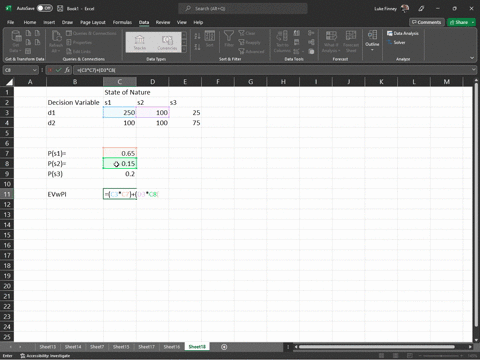Image resolution: width=480 pixels, height=360 pixels.
Task: Open Advanced filter options
Action: point(251,51)
